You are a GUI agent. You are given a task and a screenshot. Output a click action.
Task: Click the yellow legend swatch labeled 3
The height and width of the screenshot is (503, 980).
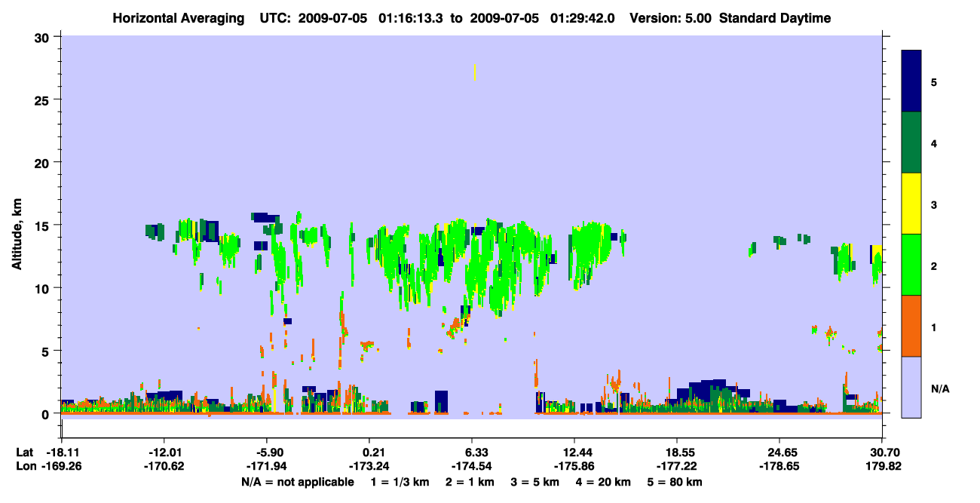[911, 204]
